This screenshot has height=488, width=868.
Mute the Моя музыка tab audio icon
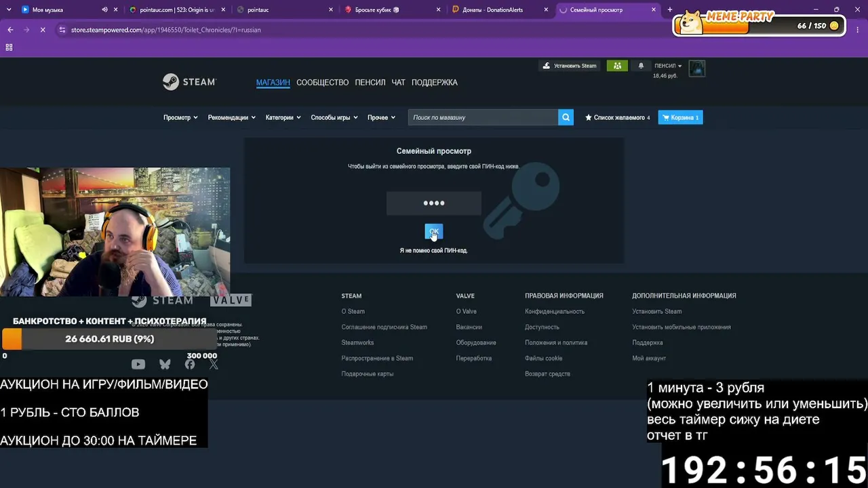[x=104, y=9]
